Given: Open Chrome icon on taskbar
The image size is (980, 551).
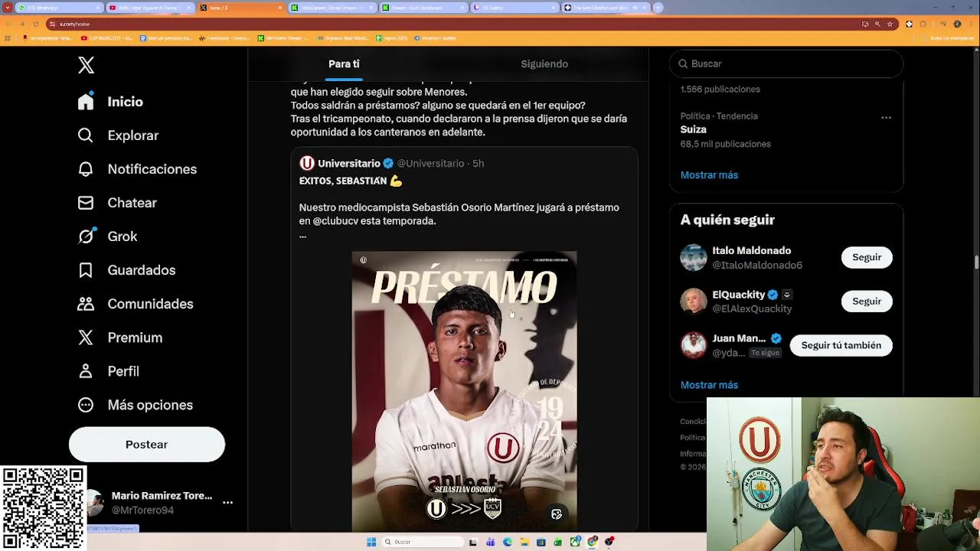Looking at the screenshot, I should (592, 542).
